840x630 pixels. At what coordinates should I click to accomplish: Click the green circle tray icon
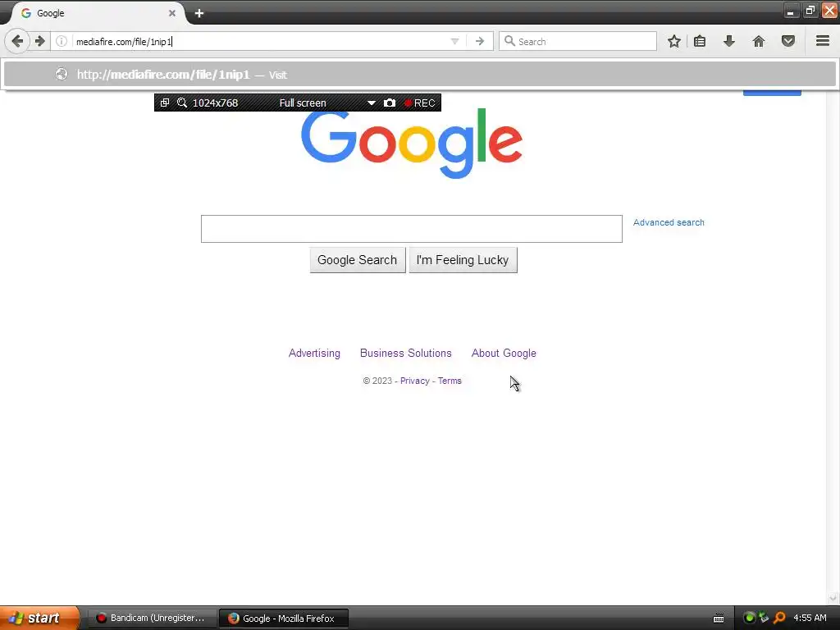click(750, 618)
